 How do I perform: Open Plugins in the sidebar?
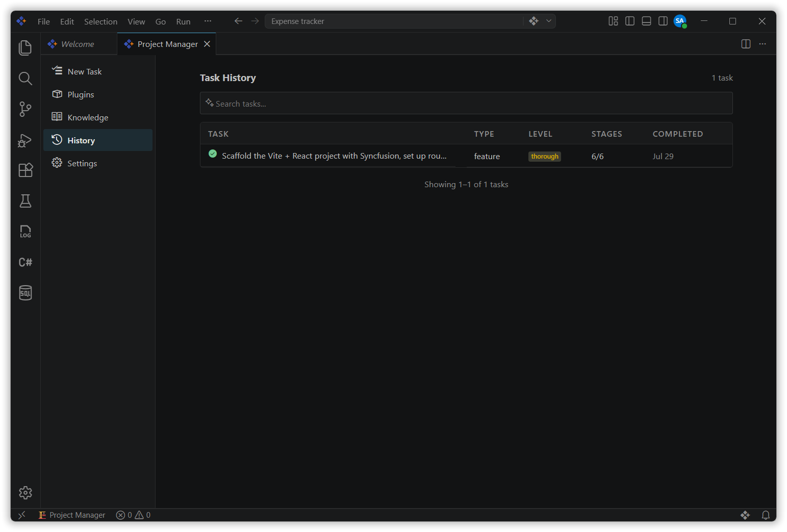pos(98,94)
